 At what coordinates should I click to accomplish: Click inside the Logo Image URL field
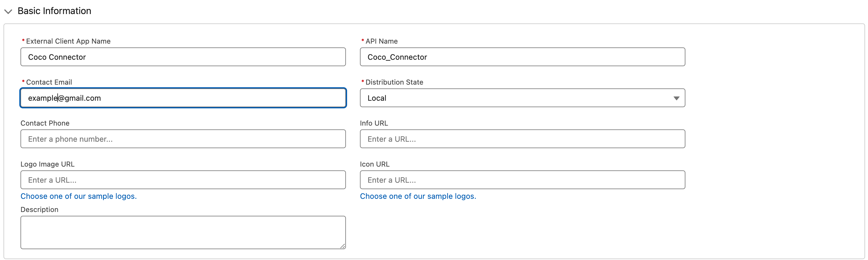(x=183, y=180)
